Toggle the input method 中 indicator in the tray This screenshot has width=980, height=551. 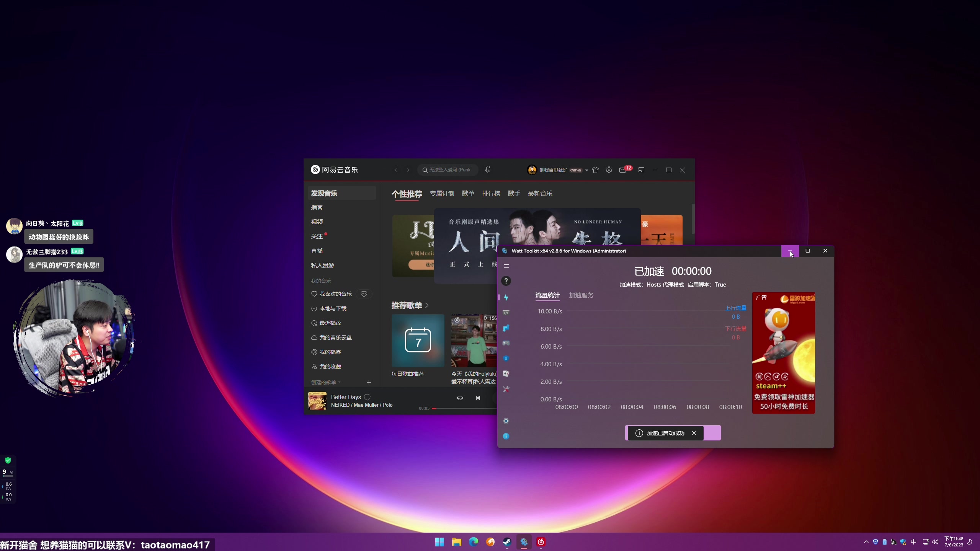coord(914,542)
